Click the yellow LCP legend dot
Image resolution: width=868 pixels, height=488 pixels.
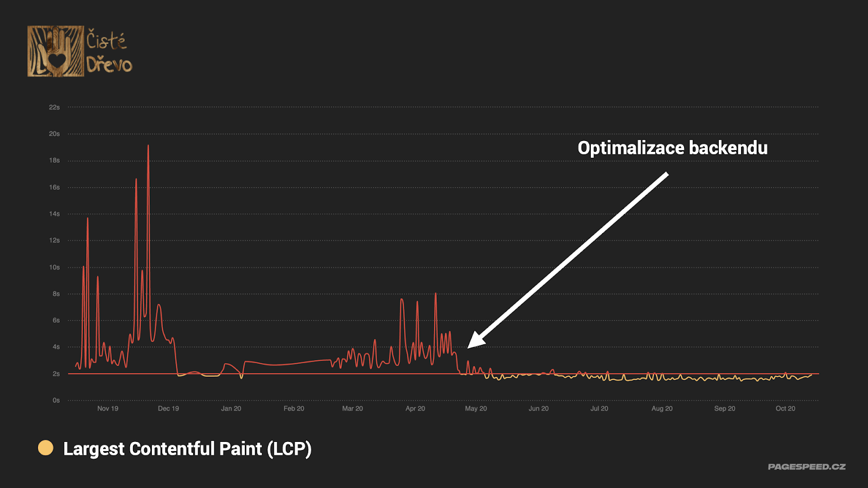coord(46,448)
